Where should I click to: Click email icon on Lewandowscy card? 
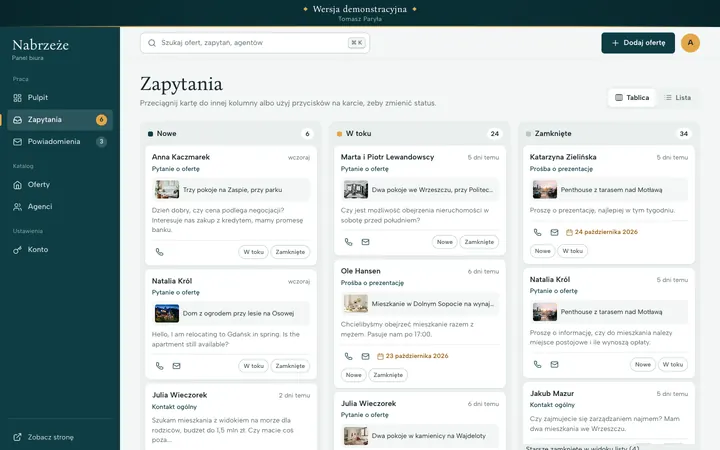[366, 242]
